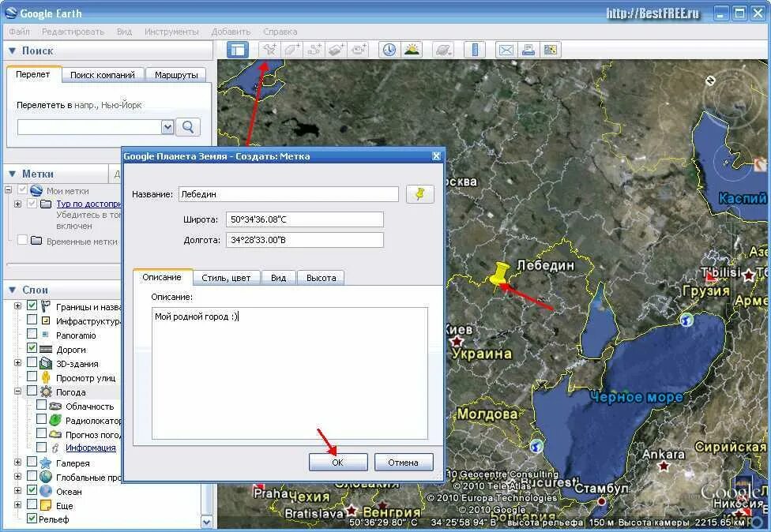This screenshot has width=771, height=532.
Task: Check the Временные метки checkbox
Action: [22, 240]
